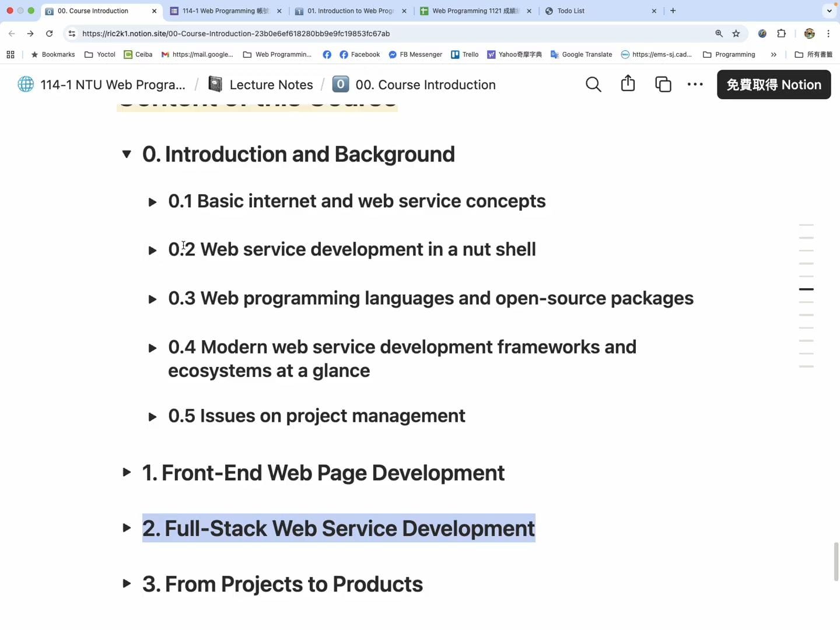Expand 0.3 Web programming languages toggle
The image size is (840, 630).
(x=152, y=299)
